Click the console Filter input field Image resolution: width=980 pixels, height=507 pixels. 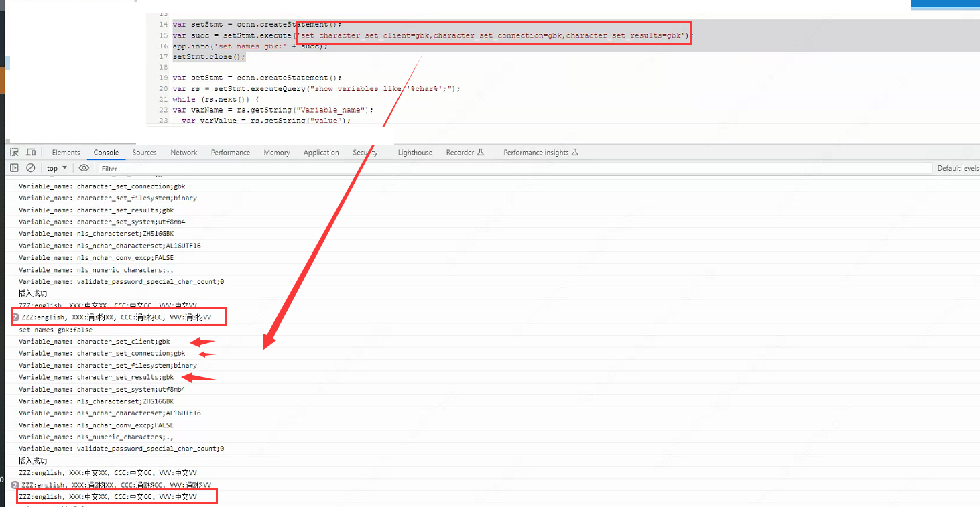tap(509, 169)
